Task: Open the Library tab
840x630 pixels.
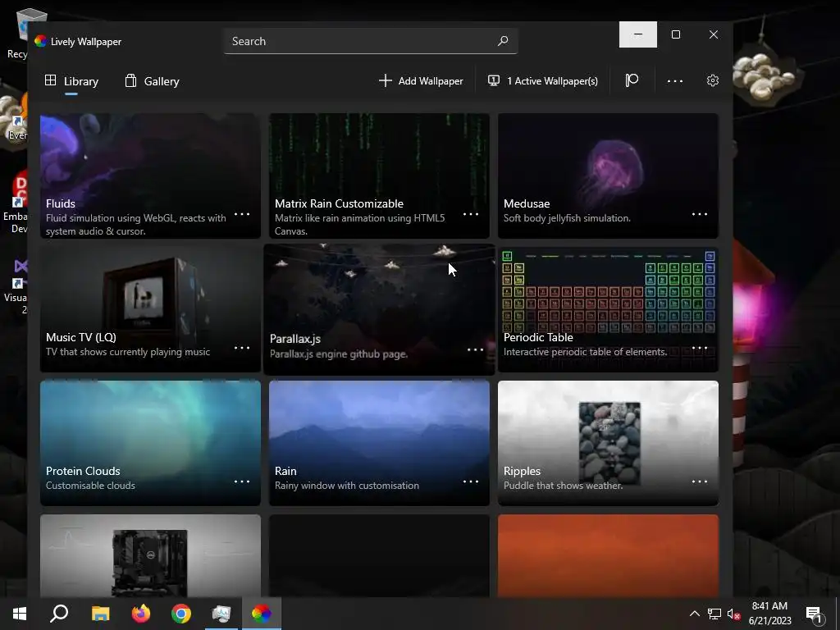Action: (x=72, y=81)
